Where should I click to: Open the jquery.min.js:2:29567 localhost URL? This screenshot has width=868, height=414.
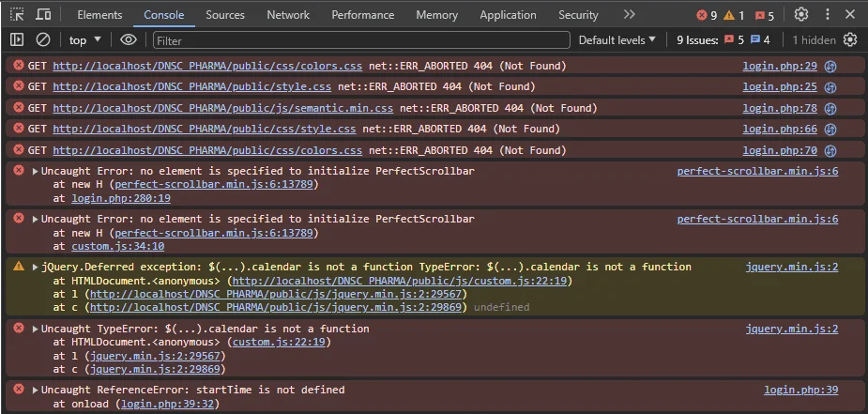click(x=276, y=294)
